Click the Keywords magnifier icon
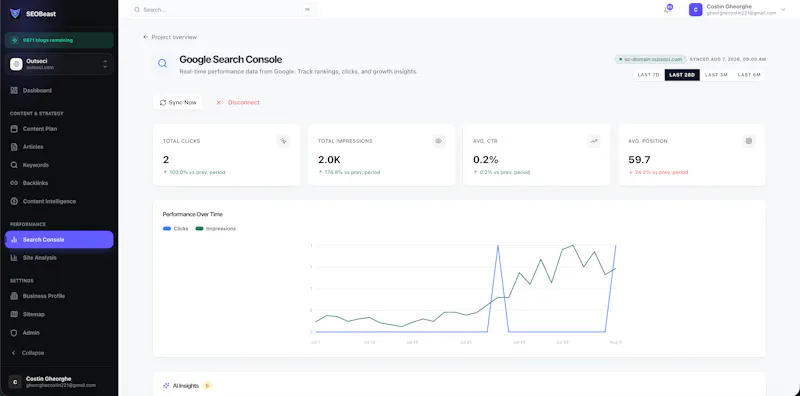The width and height of the screenshot is (800, 396). coord(14,165)
